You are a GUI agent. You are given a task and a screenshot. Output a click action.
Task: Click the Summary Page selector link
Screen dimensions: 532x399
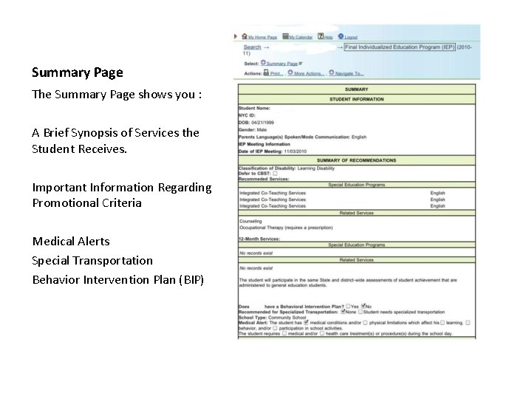click(x=282, y=64)
